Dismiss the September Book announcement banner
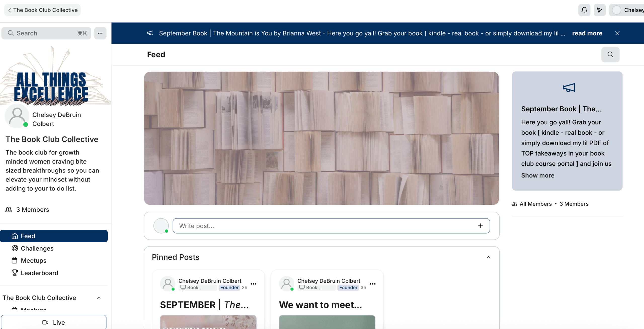The width and height of the screenshot is (644, 329). click(x=617, y=33)
